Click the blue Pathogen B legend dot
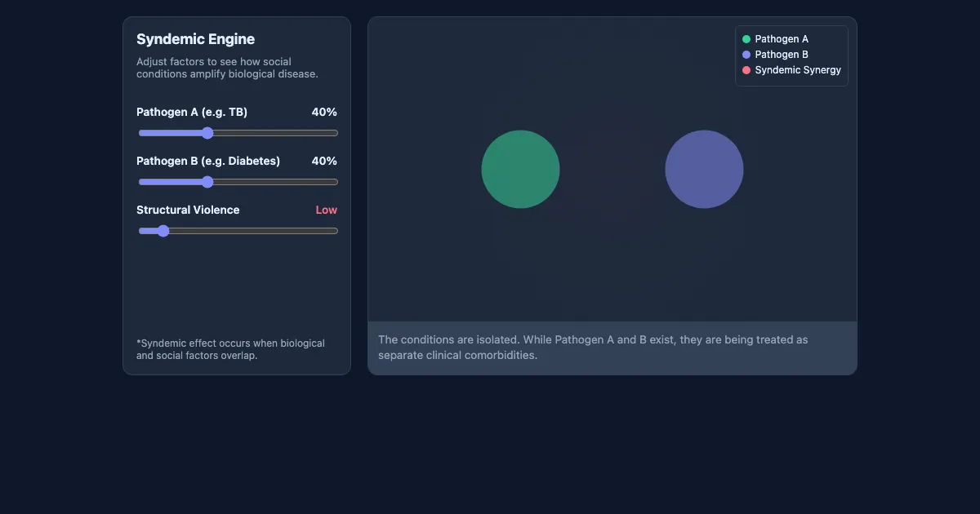This screenshot has width=980, height=514. [x=746, y=55]
